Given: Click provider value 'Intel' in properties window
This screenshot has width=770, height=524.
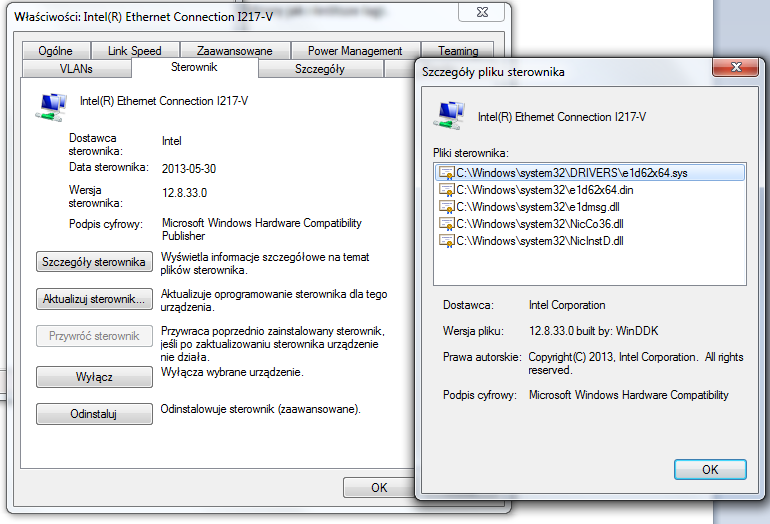Looking at the screenshot, I should tap(171, 141).
